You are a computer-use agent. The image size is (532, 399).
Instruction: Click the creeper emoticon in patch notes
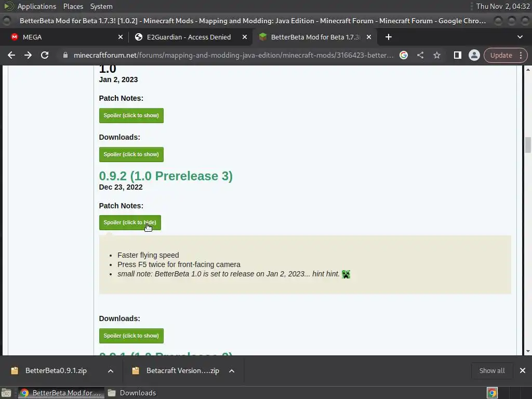[x=345, y=274]
